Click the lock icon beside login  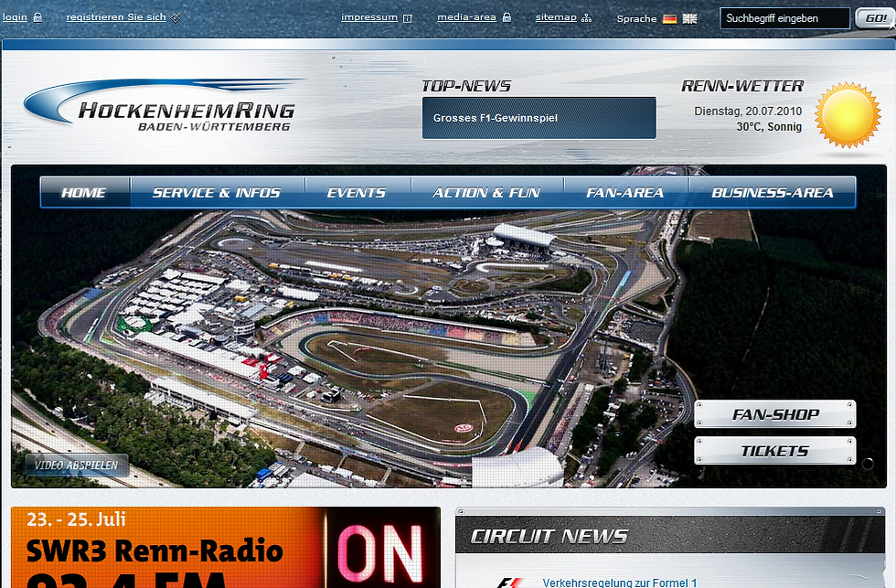point(37,17)
